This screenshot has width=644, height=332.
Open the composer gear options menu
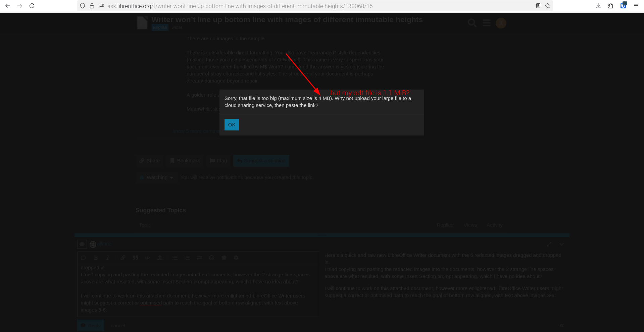click(x=236, y=258)
